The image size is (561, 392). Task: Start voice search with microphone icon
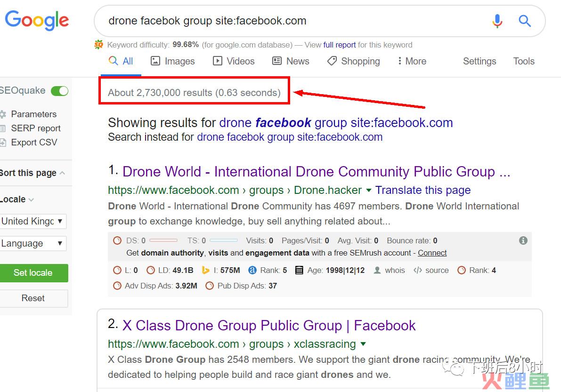coord(497,21)
